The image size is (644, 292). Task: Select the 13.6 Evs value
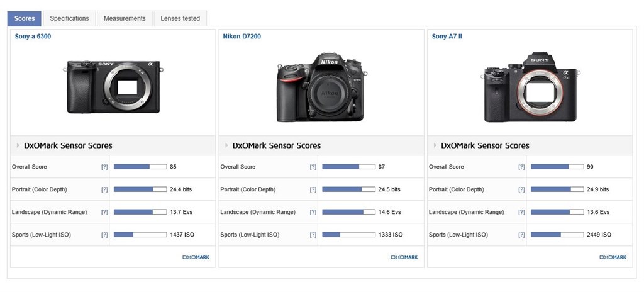pos(599,212)
